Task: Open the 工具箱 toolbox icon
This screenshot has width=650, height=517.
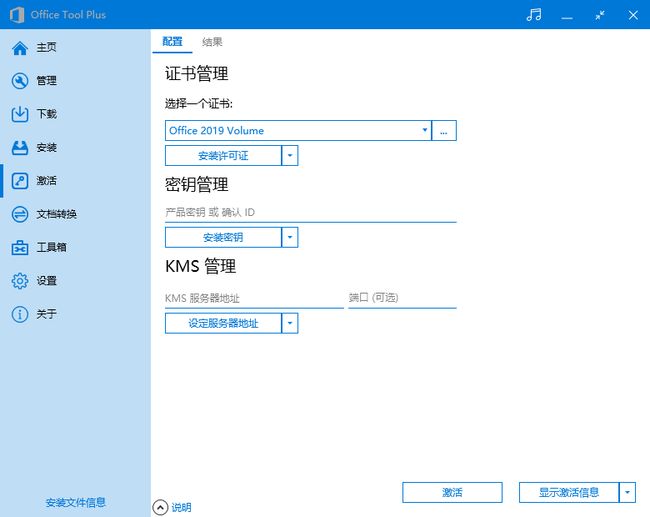Action: (x=19, y=248)
